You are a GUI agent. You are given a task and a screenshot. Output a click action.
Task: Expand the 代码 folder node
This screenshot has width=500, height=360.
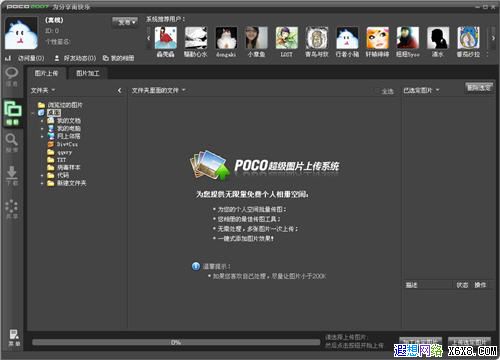coord(42,175)
